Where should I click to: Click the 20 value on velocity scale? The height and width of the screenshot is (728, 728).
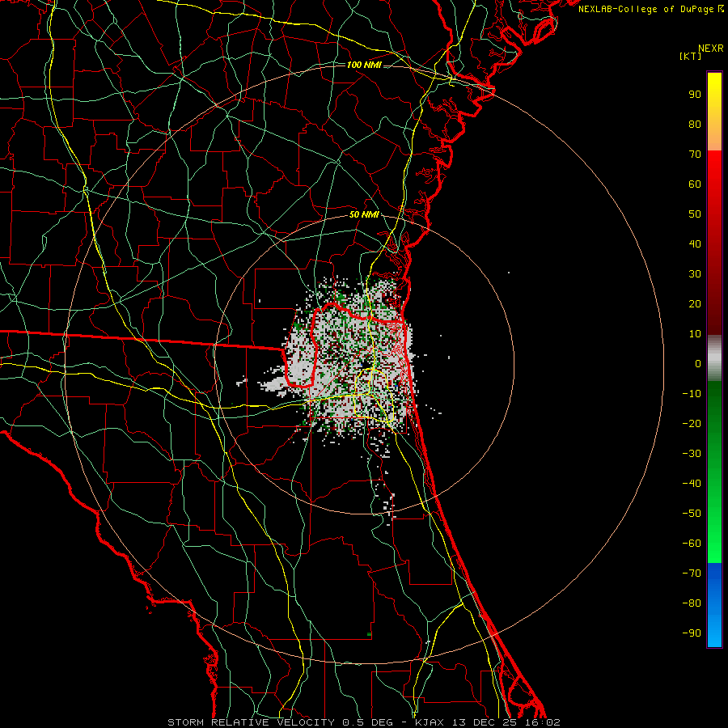tap(695, 304)
